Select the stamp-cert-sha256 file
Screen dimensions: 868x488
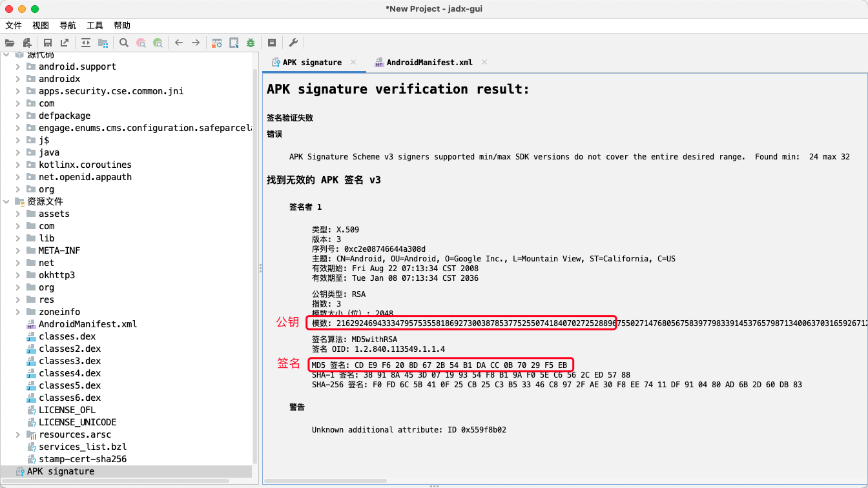(82, 459)
